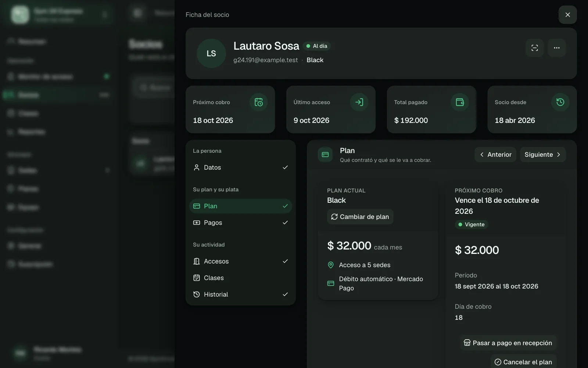Close the Ficha del socio panel

point(568,15)
